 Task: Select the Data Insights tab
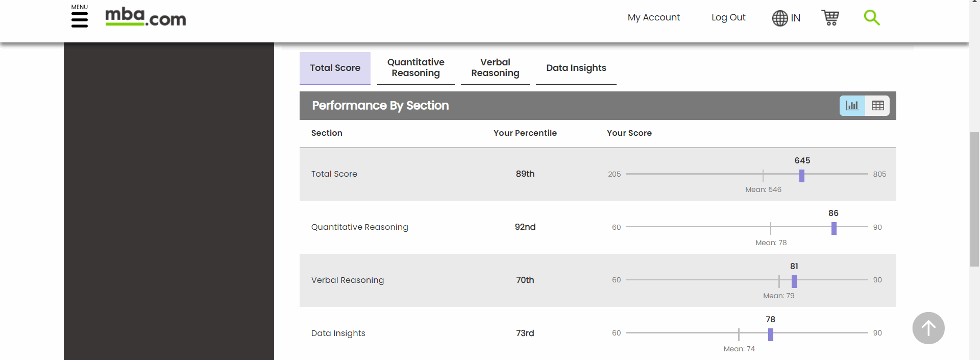pos(576,67)
